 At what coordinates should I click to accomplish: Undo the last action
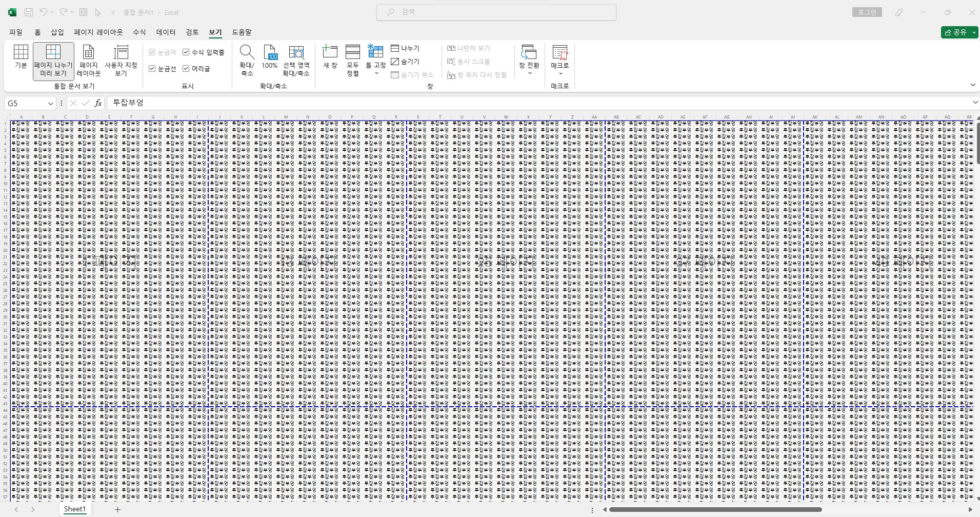tap(43, 12)
